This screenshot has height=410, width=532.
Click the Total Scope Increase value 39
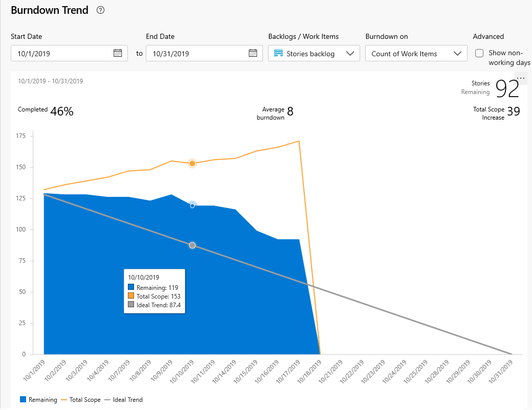514,111
